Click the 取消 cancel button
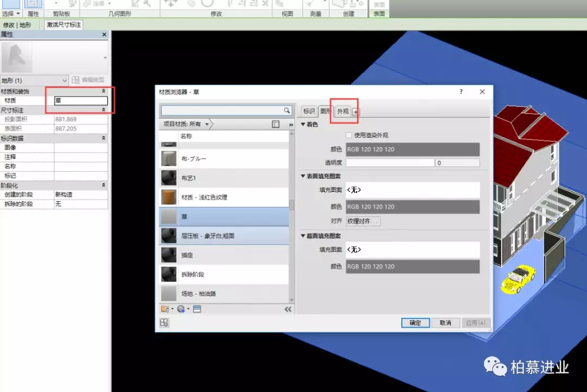Viewport: 587px width, 392px height. pyautogui.click(x=445, y=323)
